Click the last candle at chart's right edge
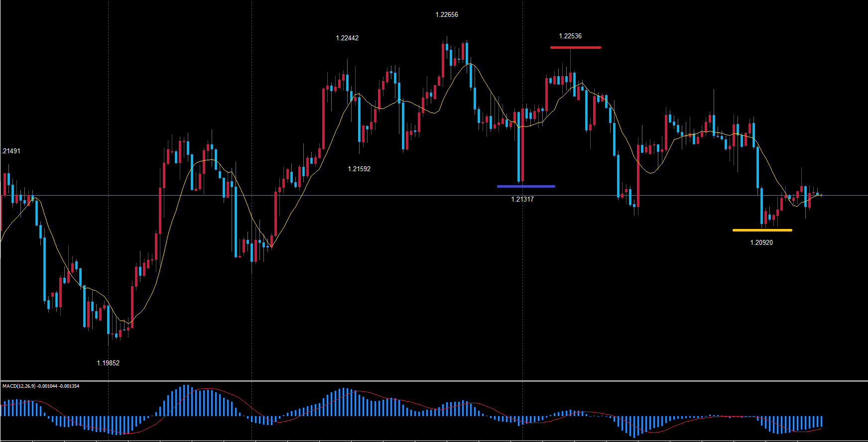The height and width of the screenshot is (442, 868). coord(817,194)
